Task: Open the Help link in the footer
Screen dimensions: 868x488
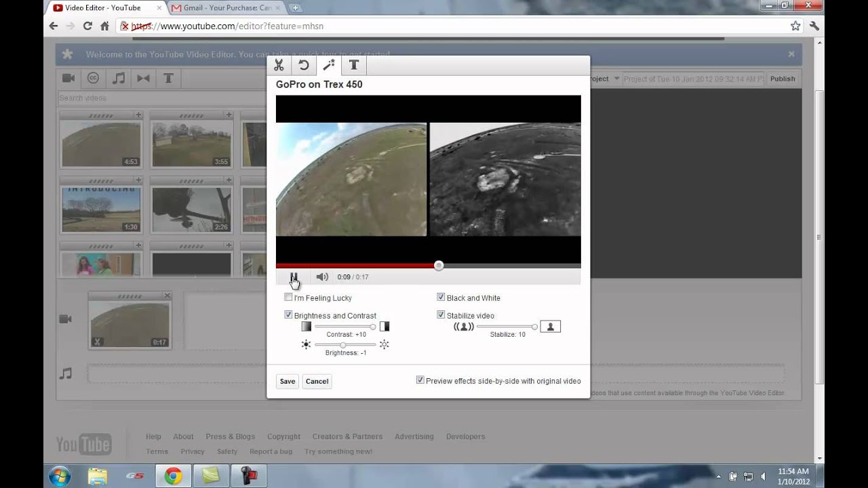Action: [x=153, y=436]
